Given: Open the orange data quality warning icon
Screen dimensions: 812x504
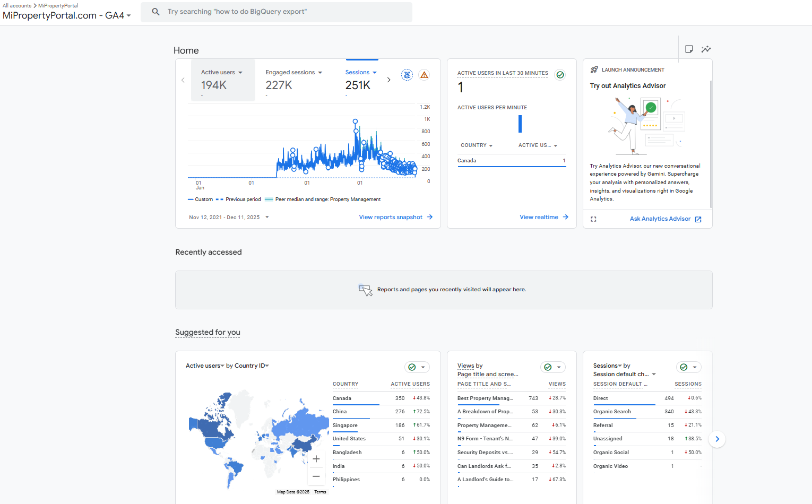Looking at the screenshot, I should [x=424, y=75].
